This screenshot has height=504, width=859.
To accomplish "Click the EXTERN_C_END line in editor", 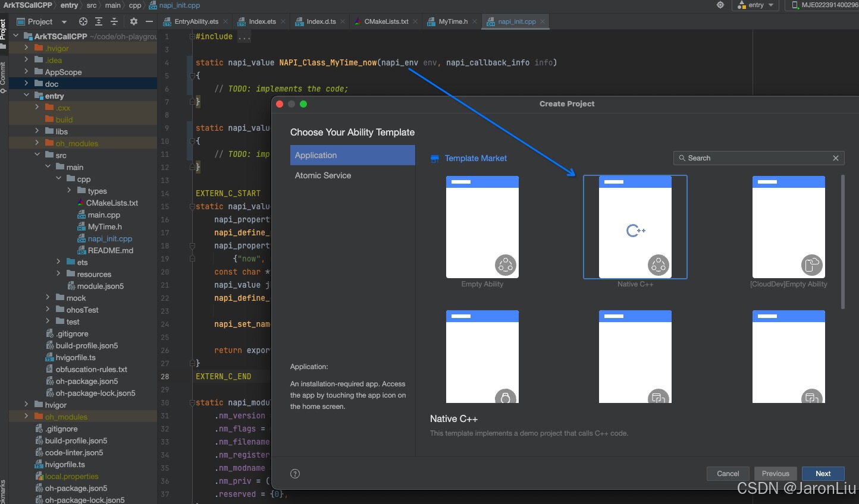I will pos(223,376).
